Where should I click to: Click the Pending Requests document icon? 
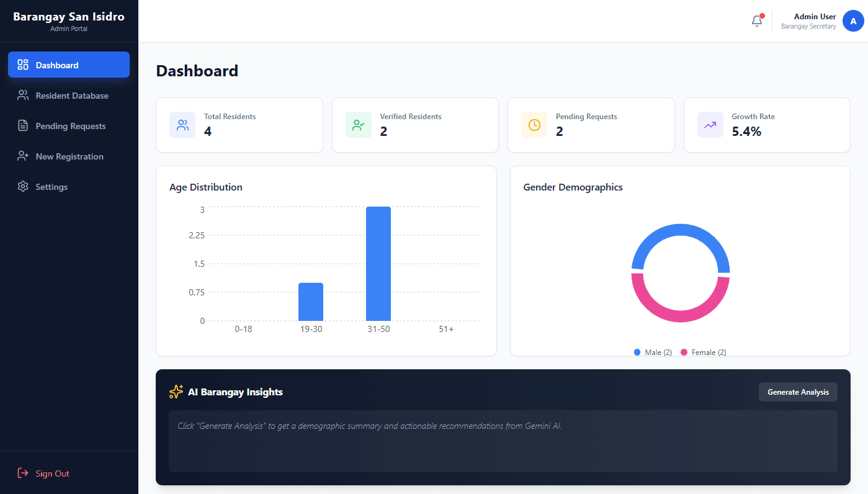coord(23,125)
